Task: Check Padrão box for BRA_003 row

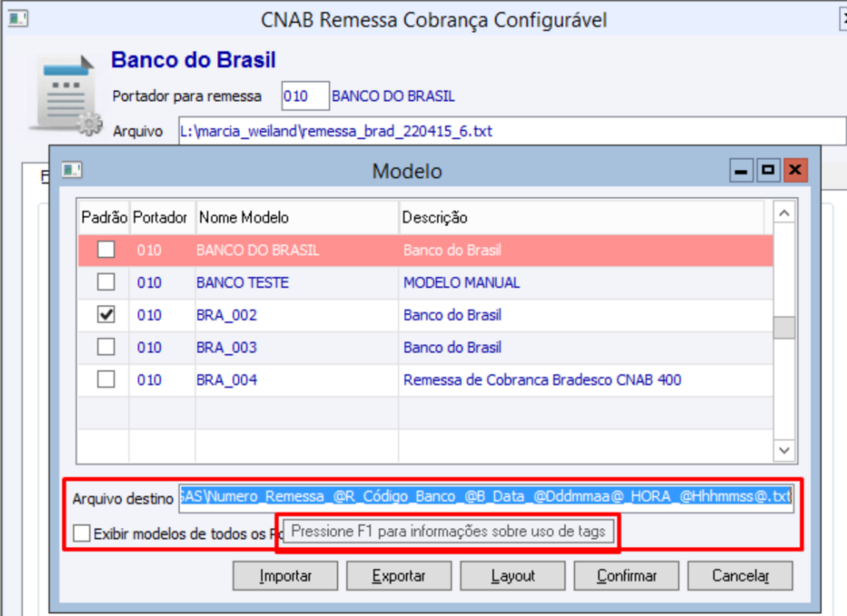Action: pyautogui.click(x=105, y=347)
